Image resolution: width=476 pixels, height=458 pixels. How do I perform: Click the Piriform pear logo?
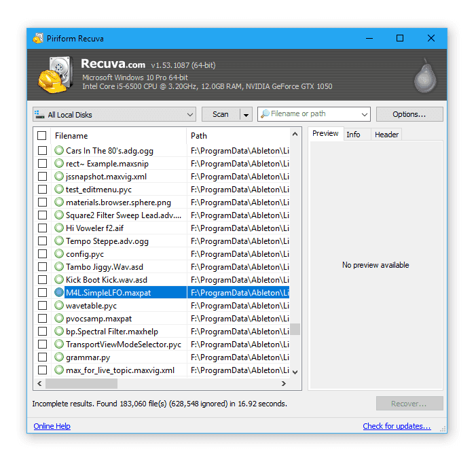click(x=425, y=75)
